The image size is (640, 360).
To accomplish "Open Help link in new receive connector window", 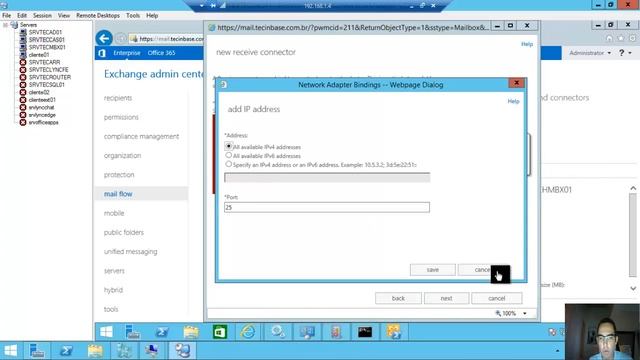I will [527, 44].
